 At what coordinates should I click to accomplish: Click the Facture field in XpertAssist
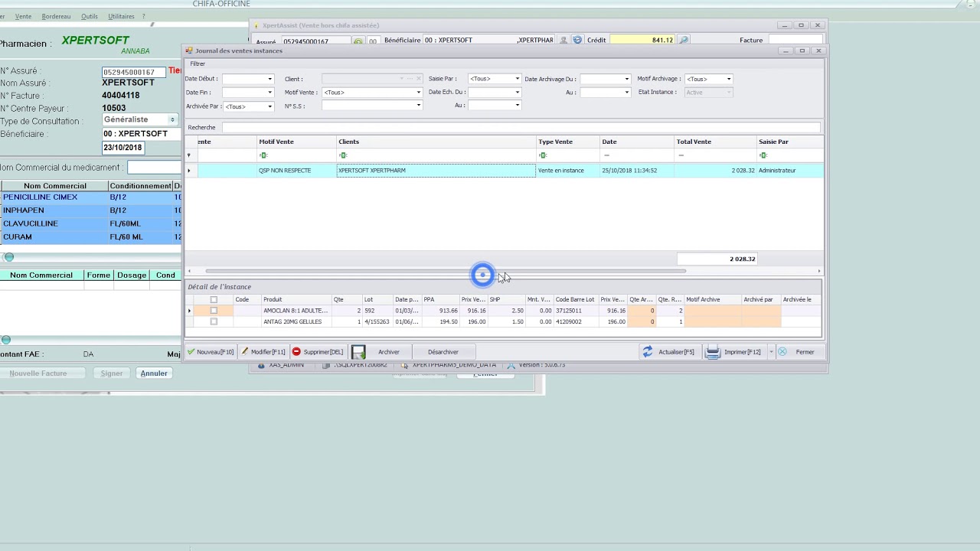pyautogui.click(x=795, y=40)
